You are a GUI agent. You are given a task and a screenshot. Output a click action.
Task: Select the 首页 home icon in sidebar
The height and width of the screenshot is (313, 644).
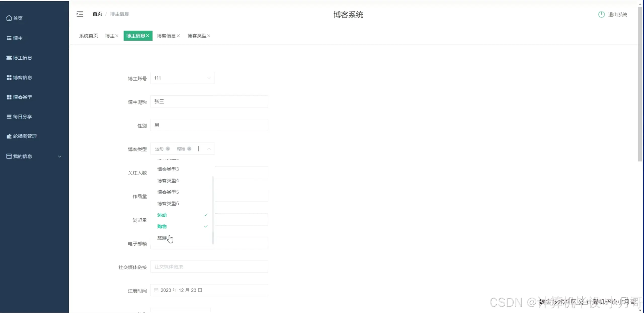tap(9, 18)
